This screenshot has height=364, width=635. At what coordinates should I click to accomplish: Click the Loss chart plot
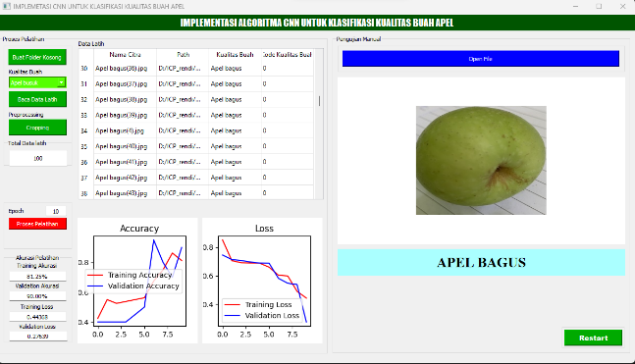point(264,281)
